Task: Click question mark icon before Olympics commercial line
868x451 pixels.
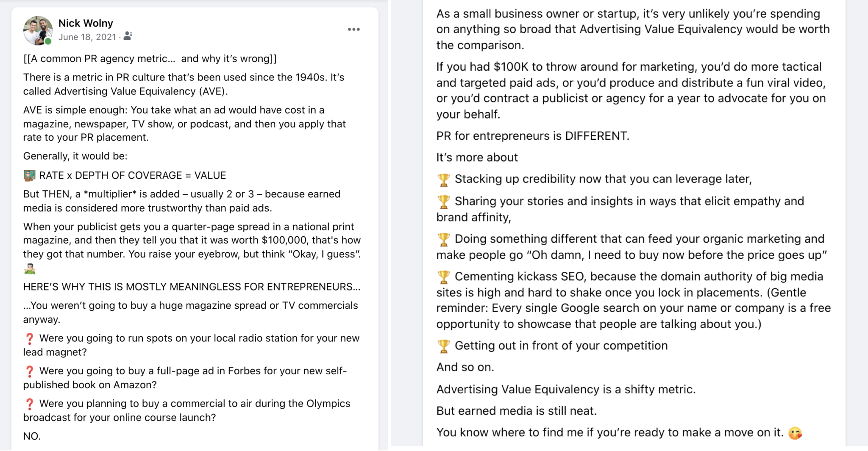Action: 29,404
